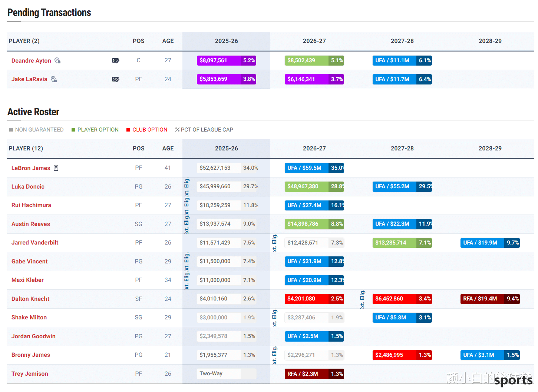Click Jarred Vanderbilt's UFA / $19.9M cell
This screenshot has width=538, height=392.
tap(490, 243)
